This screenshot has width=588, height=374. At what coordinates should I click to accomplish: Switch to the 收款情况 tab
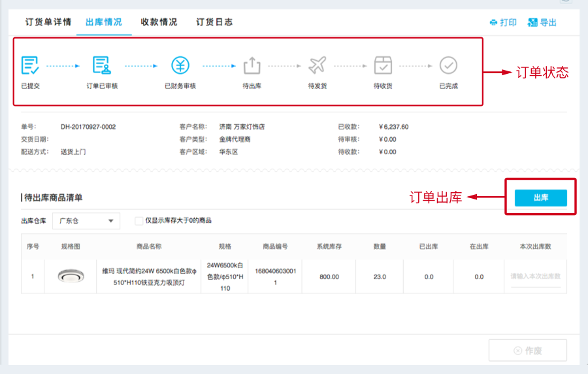[159, 22]
